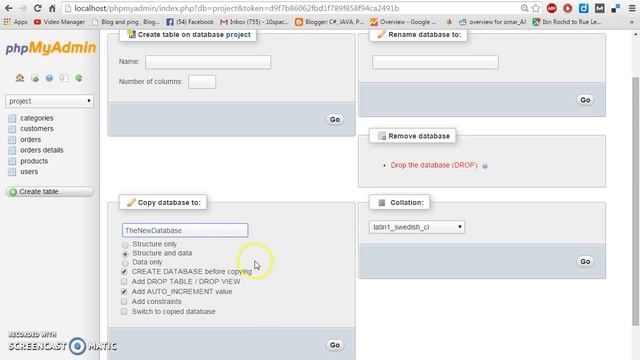
Task: Open the Overview - Google bookmark
Action: tap(403, 22)
